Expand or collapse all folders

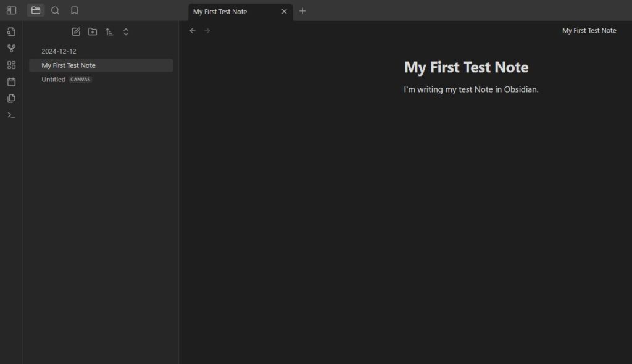[x=126, y=31]
